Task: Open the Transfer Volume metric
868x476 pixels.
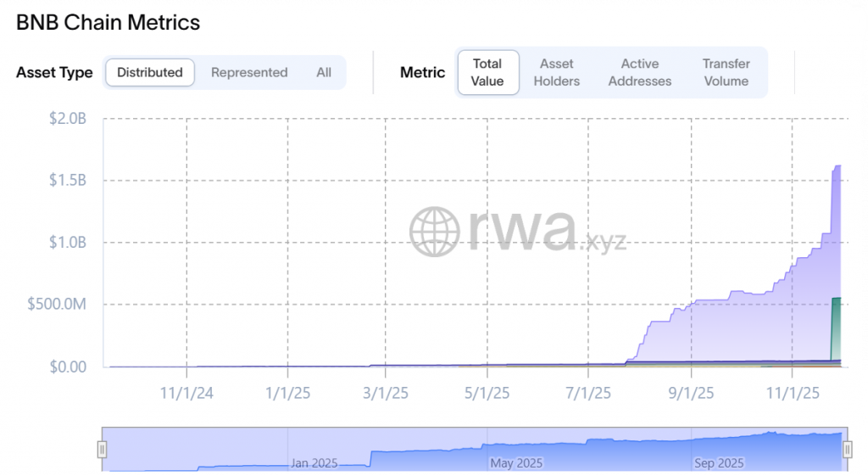Action: 726,73
